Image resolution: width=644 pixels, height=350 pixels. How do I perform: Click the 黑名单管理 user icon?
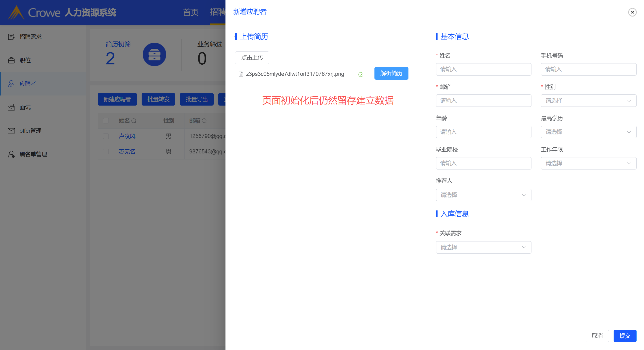11,154
